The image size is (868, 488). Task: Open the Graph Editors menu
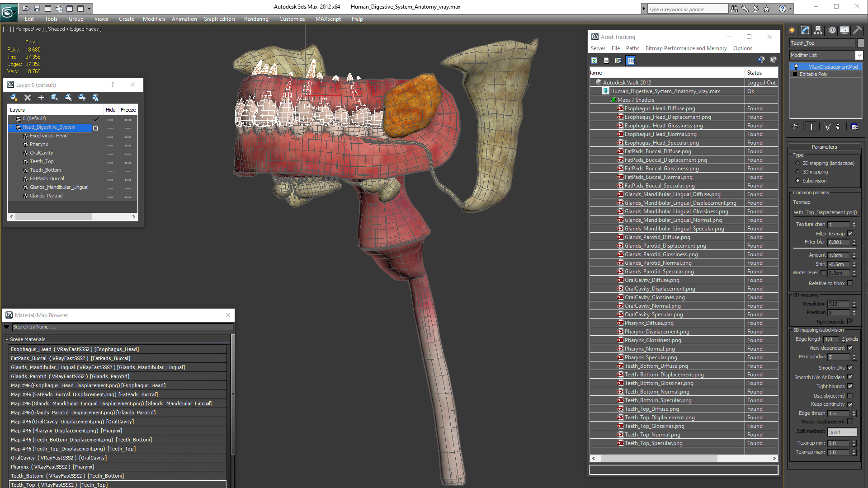219,19
